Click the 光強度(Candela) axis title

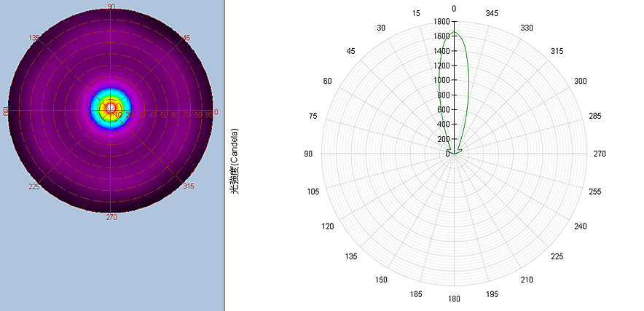click(235, 160)
